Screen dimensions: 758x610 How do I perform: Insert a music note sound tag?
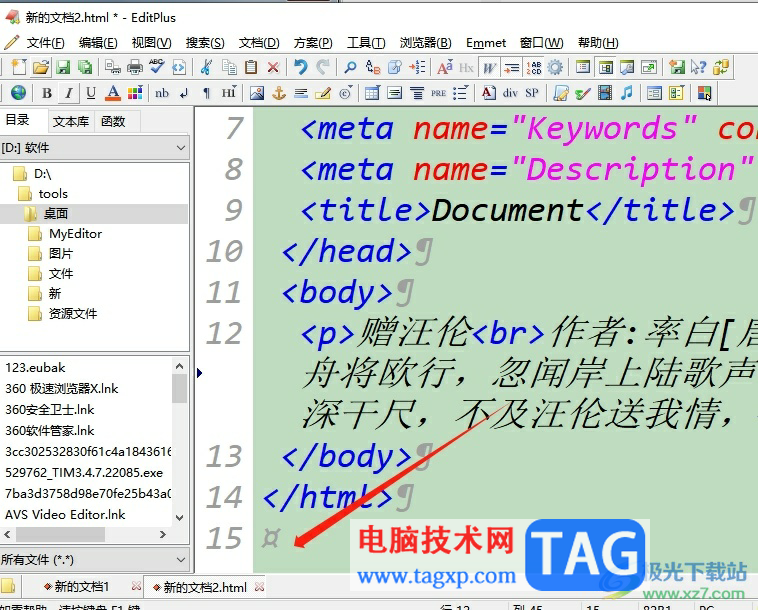[x=627, y=92]
